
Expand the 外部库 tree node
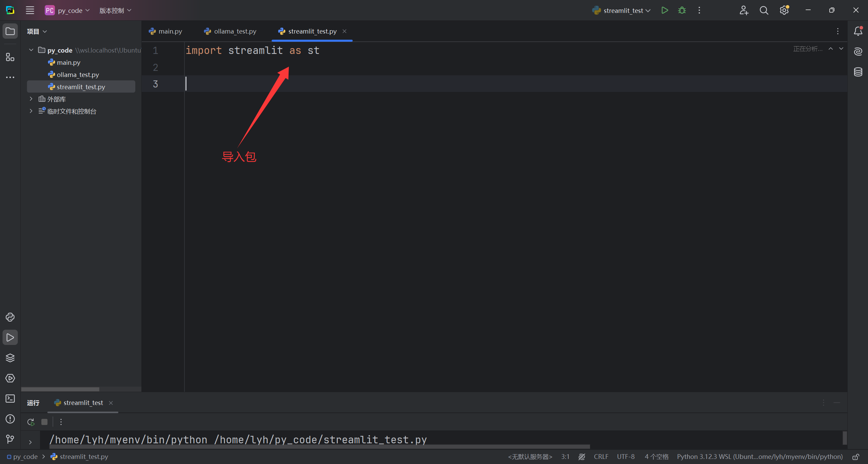(31, 99)
